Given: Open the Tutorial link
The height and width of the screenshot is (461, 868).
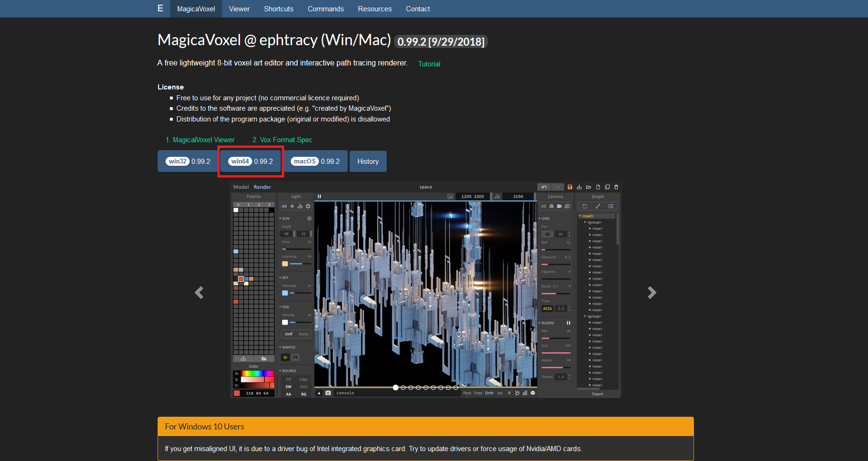Looking at the screenshot, I should pyautogui.click(x=430, y=64).
